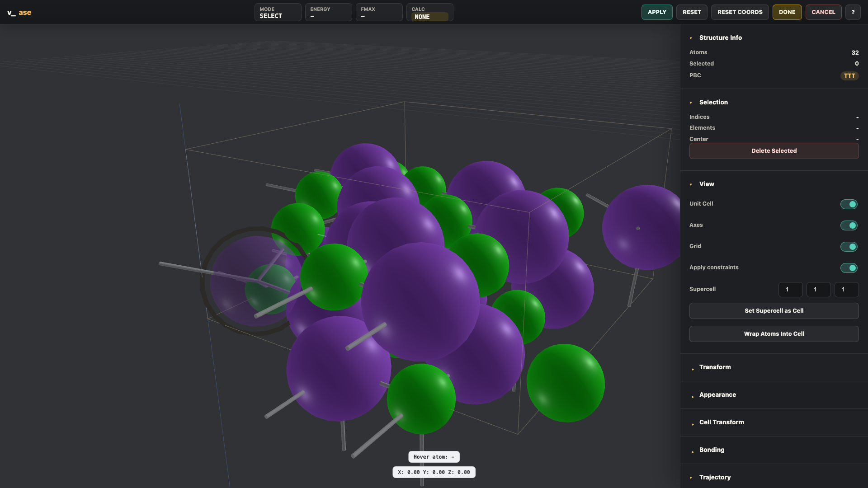Click the MODE SELECT indicator
Screen dimensions: 868x488
[x=278, y=13]
